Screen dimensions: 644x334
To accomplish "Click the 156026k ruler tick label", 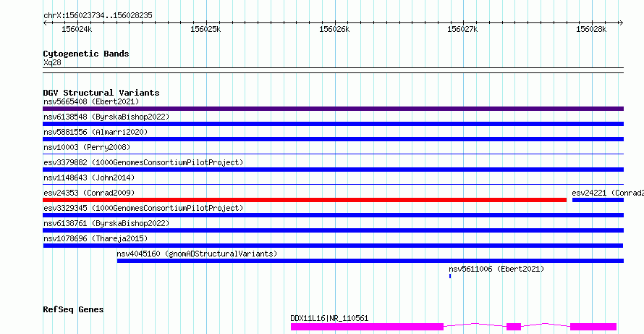I will (x=334, y=29).
